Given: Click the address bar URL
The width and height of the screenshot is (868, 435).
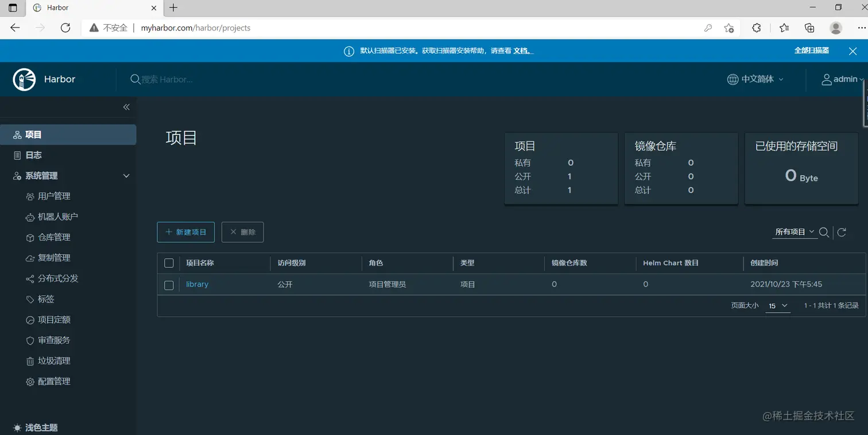Looking at the screenshot, I should tap(196, 28).
